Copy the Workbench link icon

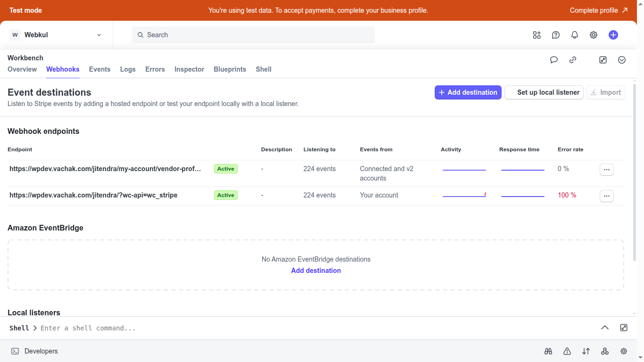tap(573, 60)
